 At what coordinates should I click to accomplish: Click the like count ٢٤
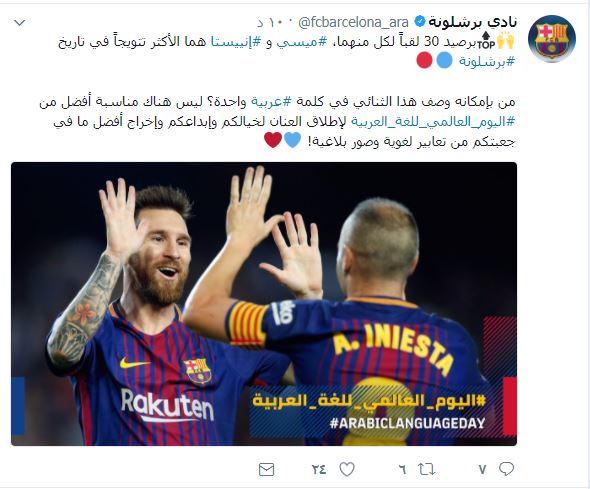point(319,469)
